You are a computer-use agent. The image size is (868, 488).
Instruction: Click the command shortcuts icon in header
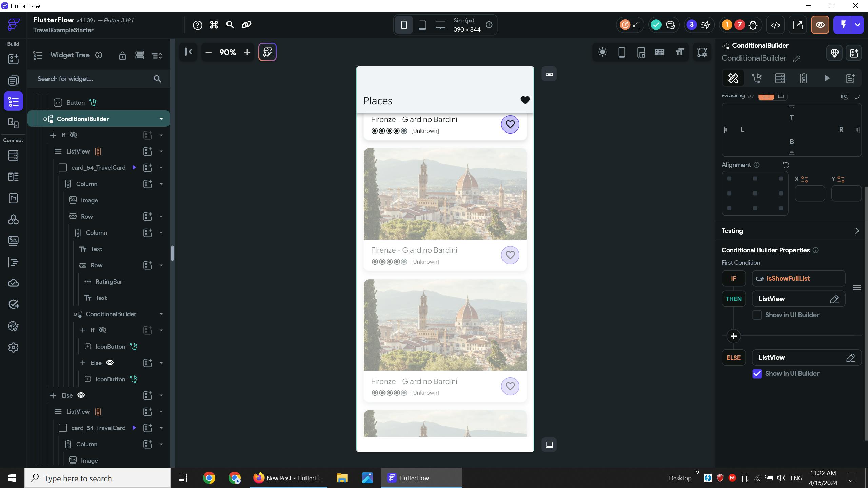coord(214,25)
